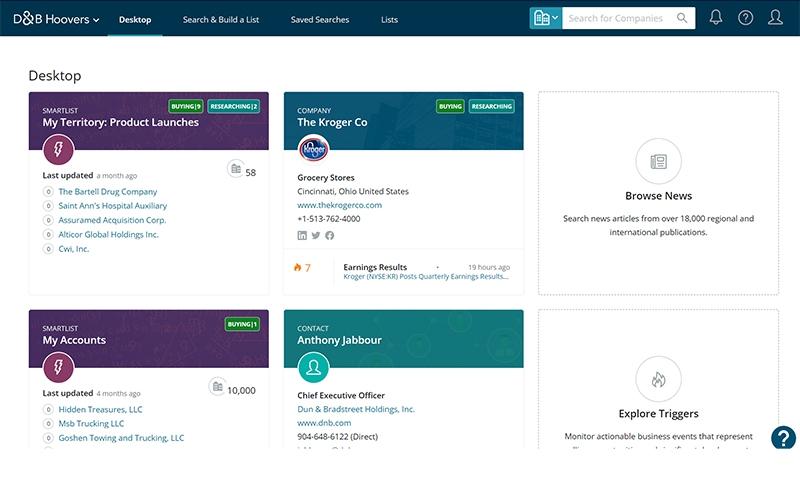
Task: Open the help question mark in header
Action: point(745,18)
